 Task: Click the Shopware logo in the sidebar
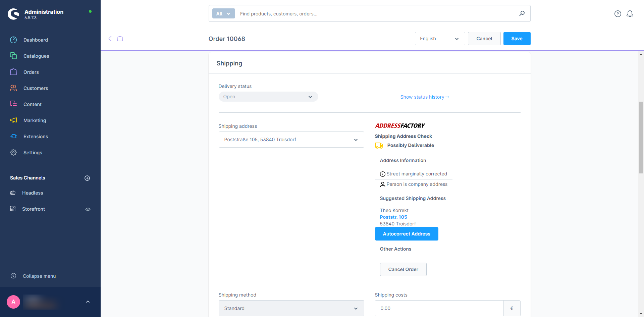pos(13,14)
